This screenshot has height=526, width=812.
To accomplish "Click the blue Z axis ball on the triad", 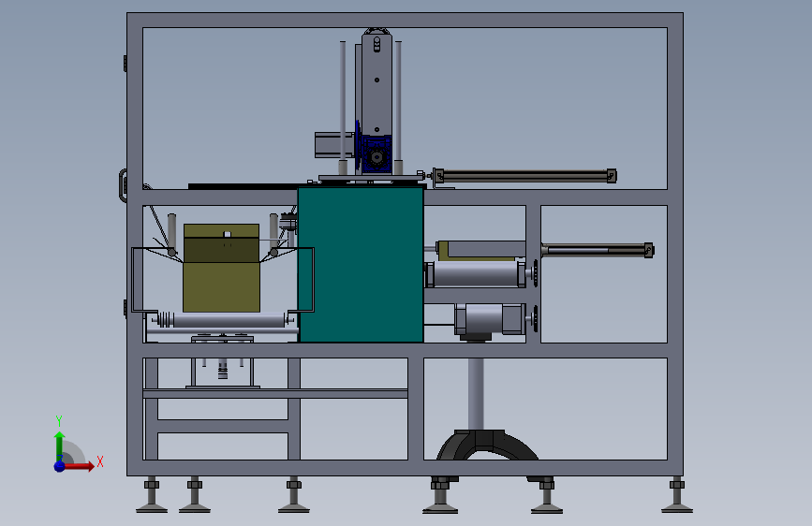I will point(60,466).
